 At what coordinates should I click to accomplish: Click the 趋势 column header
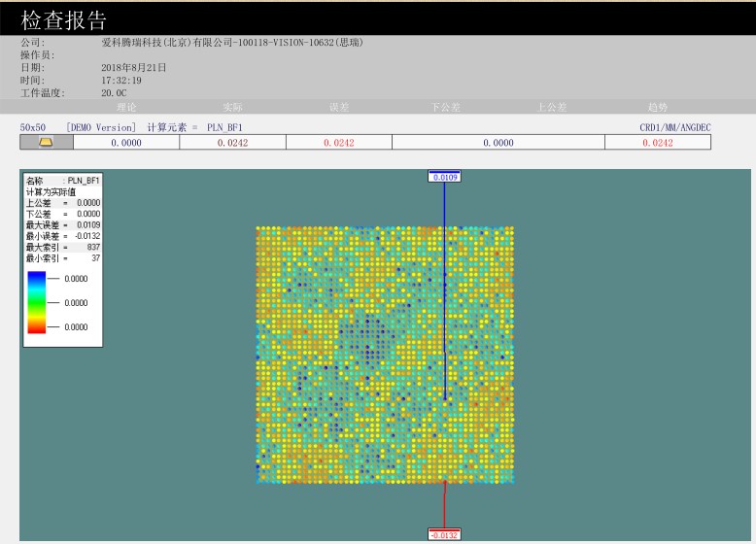(658, 107)
